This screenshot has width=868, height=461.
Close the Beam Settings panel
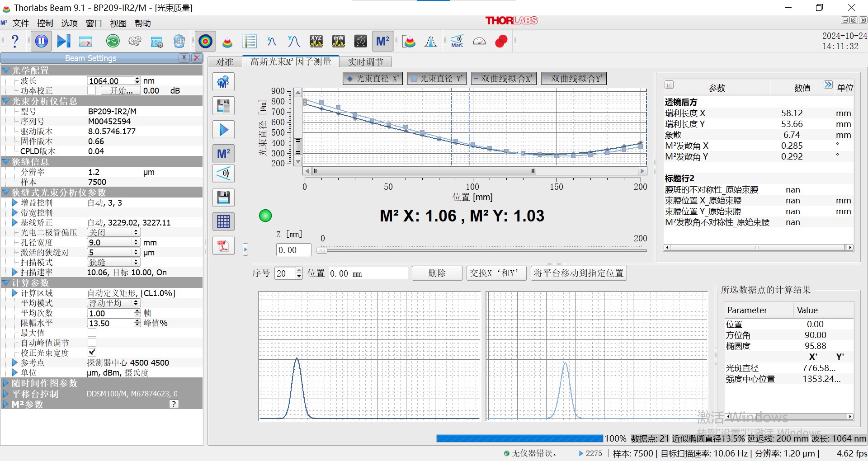(196, 58)
